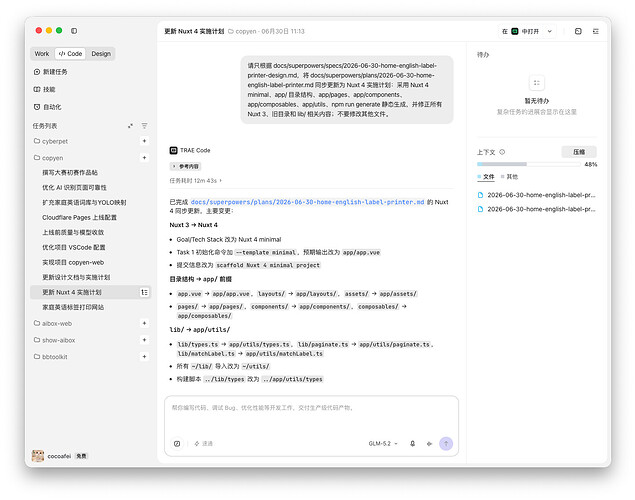Viewport: 635px width, 500px height.
Task: Add a task to show-aibox folder
Action: click(144, 340)
